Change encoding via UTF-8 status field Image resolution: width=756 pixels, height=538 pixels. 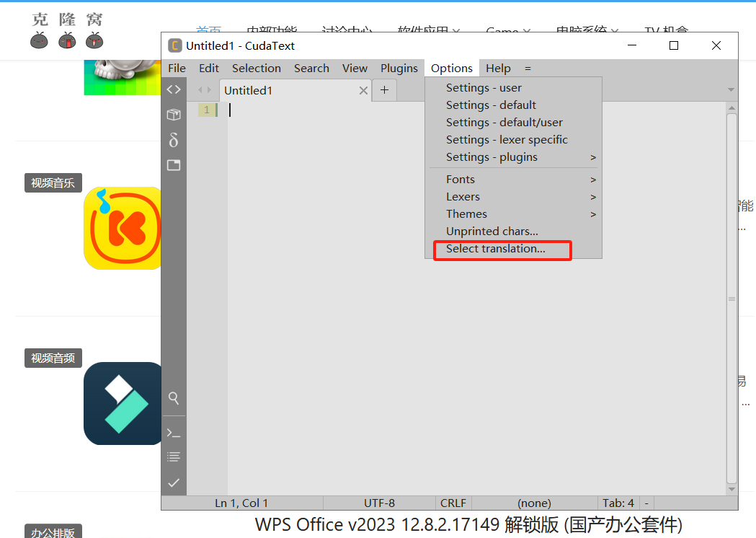380,503
